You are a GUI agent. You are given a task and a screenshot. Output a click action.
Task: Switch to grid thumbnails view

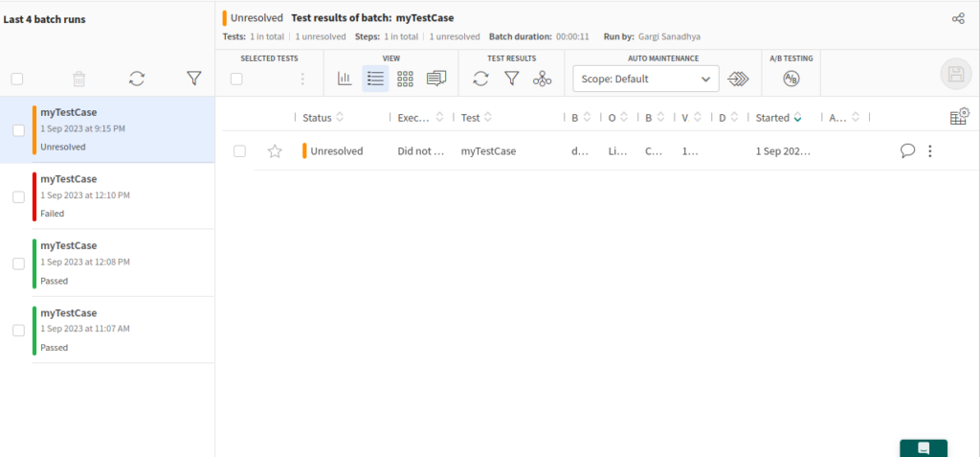pos(406,80)
